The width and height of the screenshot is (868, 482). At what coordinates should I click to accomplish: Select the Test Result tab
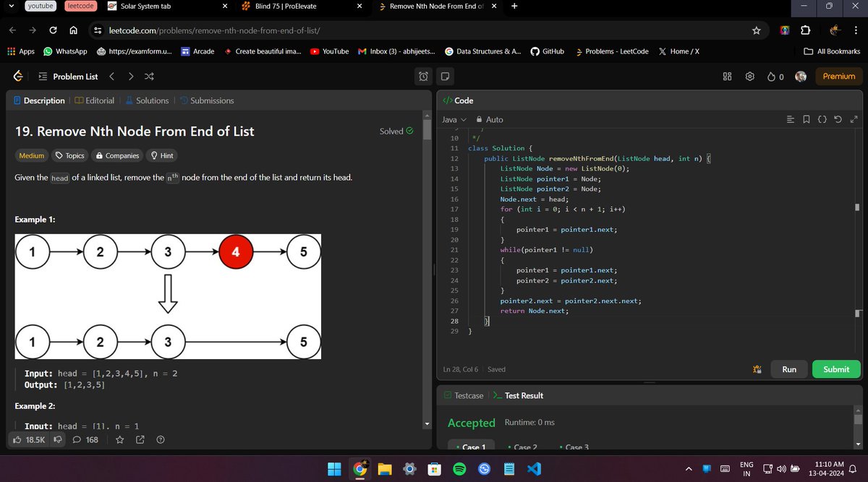tap(518, 395)
